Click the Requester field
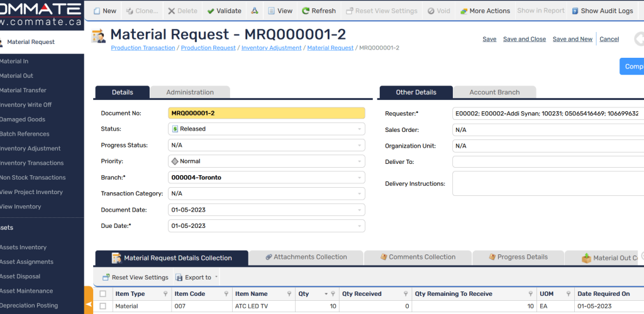 click(548, 114)
